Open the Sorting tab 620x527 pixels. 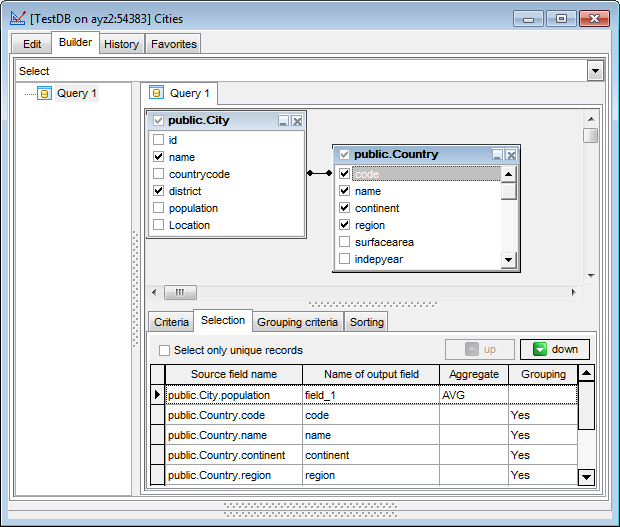(x=367, y=322)
